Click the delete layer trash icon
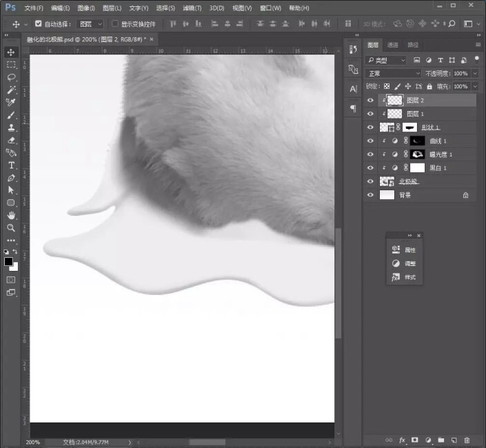Screen dimensions: 486x448 click(467, 439)
